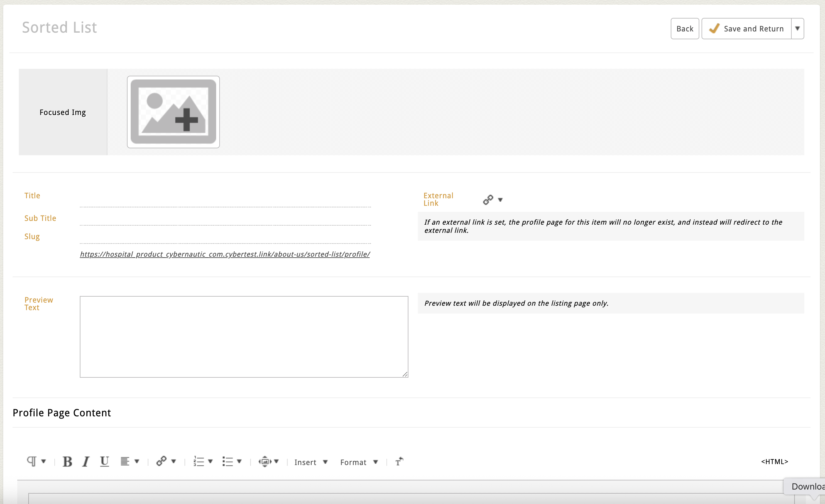
Task: Toggle italic formatting in the editor
Action: click(x=86, y=462)
